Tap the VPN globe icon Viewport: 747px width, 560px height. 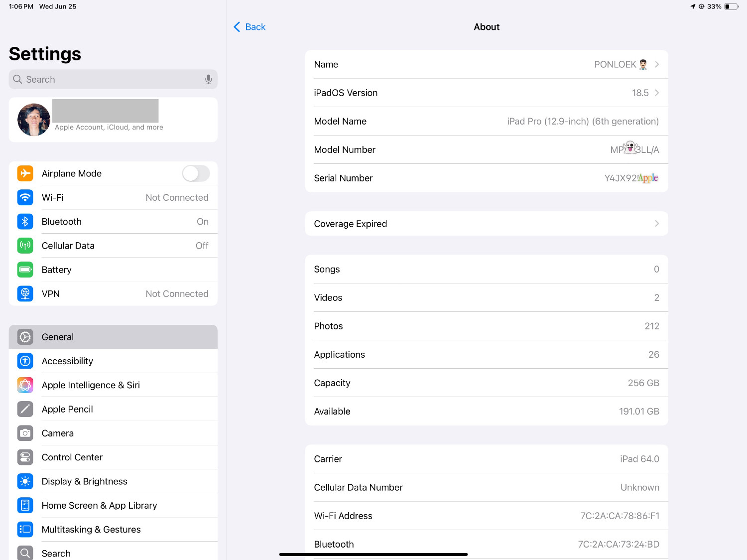(25, 293)
